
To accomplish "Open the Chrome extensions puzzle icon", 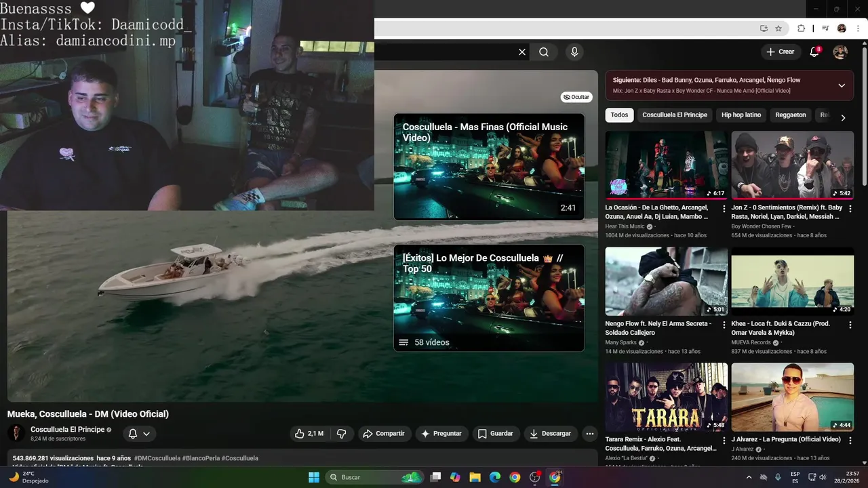I will (801, 28).
